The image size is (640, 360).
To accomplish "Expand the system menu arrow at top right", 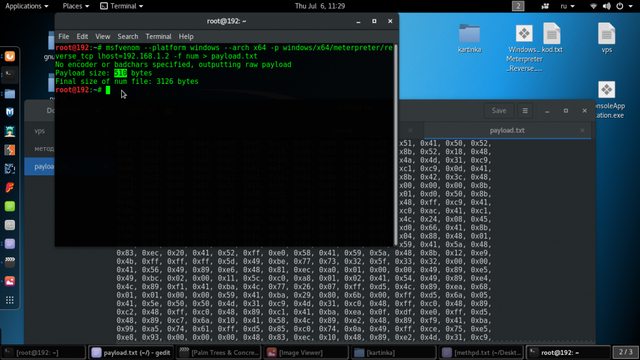I will (632, 6).
